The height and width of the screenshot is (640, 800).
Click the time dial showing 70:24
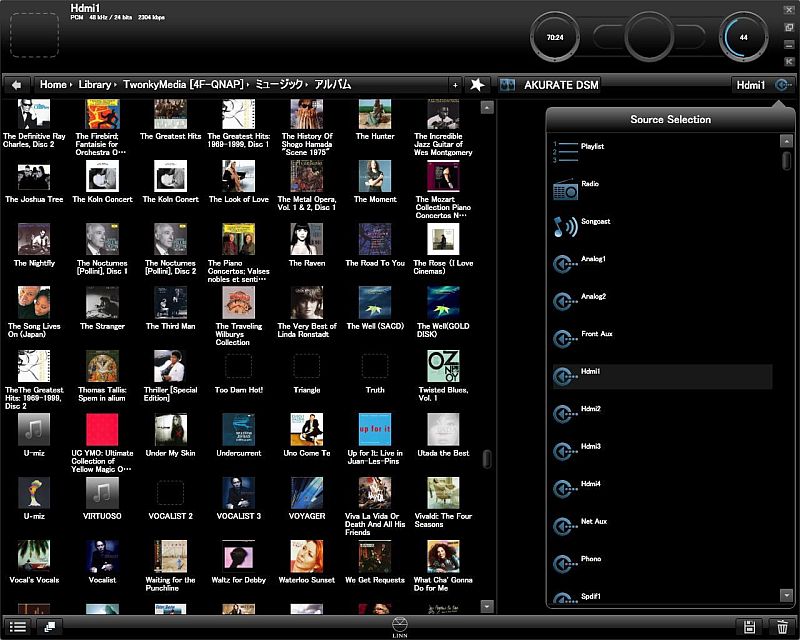(x=555, y=37)
